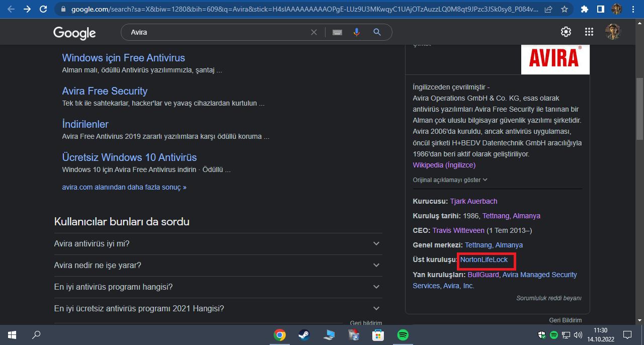The image size is (644, 345).
Task: Click 'Sorumluluk reddi beyanı' disclaimer link
Action: 549,298
